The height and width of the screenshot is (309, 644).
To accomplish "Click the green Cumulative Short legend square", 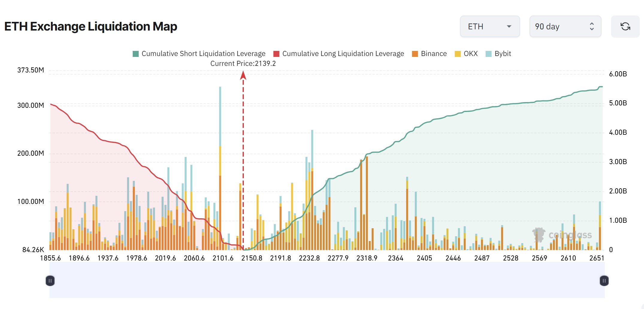I will coord(135,54).
